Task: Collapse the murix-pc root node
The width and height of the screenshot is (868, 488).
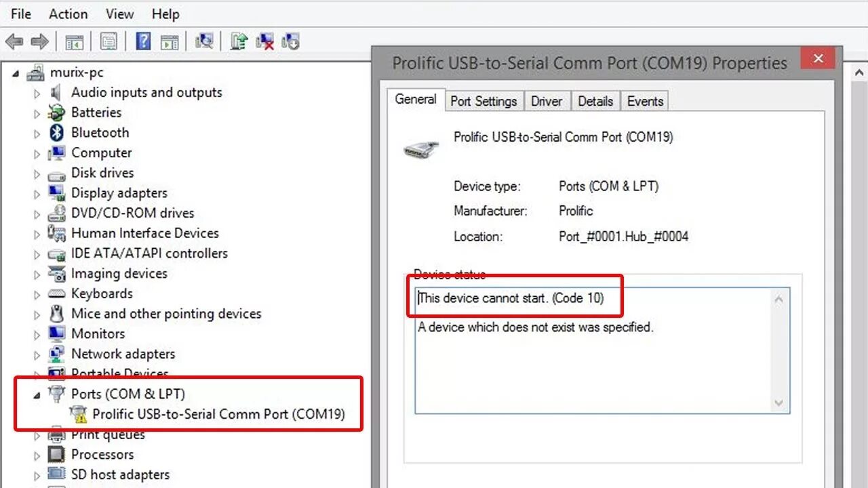Action: point(16,73)
